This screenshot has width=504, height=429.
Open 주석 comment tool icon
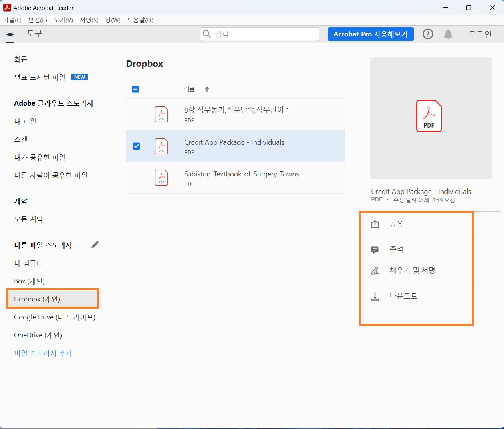375,249
